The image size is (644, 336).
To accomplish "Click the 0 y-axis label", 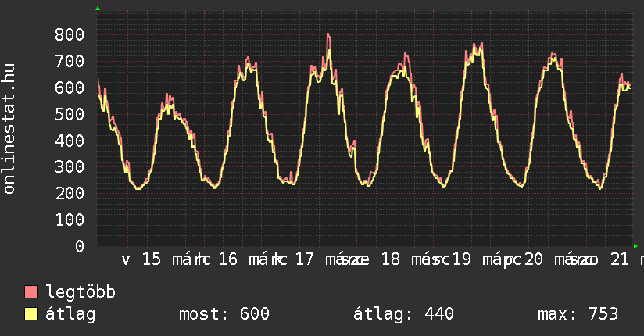I will point(79,246).
